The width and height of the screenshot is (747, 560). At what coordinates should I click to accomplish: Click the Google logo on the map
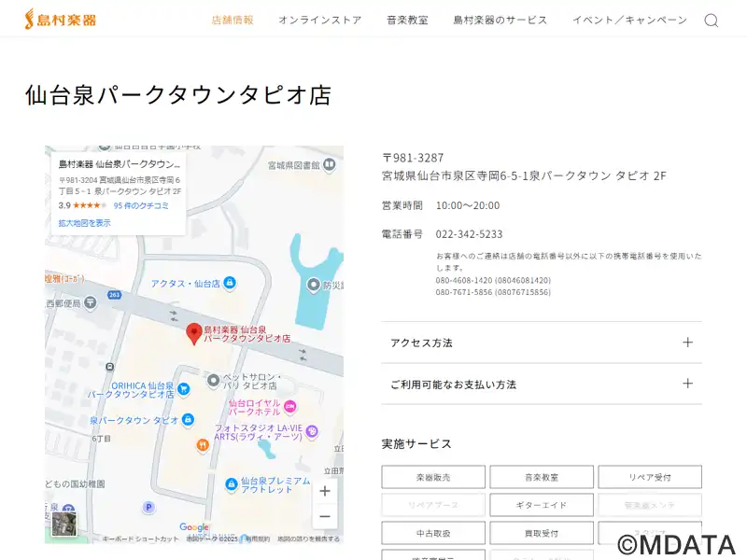194,526
